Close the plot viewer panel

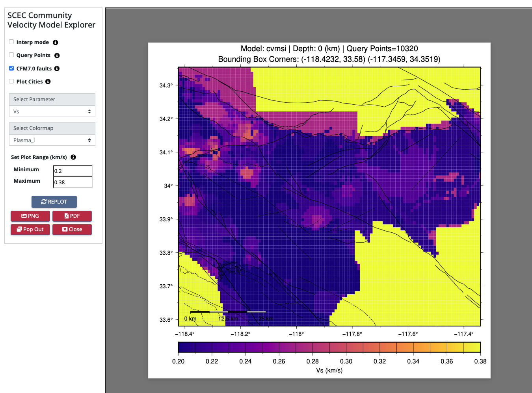point(72,229)
